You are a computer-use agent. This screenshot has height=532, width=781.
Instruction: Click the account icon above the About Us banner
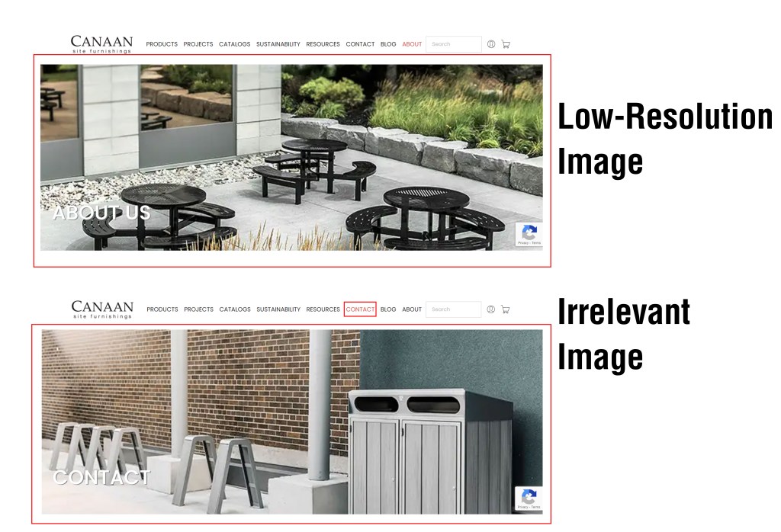(x=491, y=44)
